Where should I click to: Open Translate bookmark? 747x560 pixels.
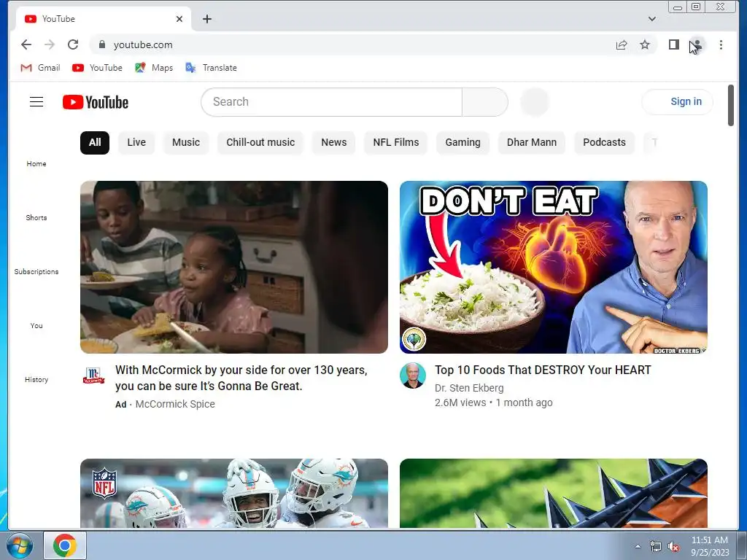pyautogui.click(x=211, y=68)
